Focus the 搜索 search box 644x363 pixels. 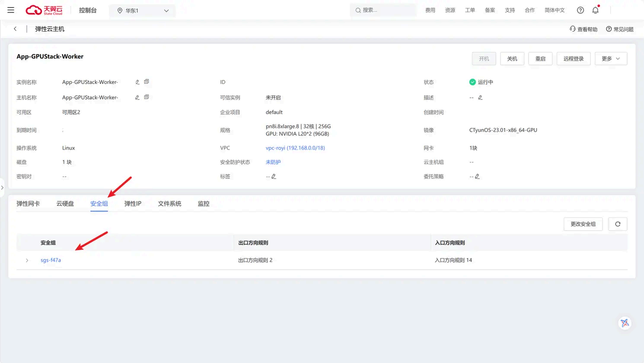(383, 10)
